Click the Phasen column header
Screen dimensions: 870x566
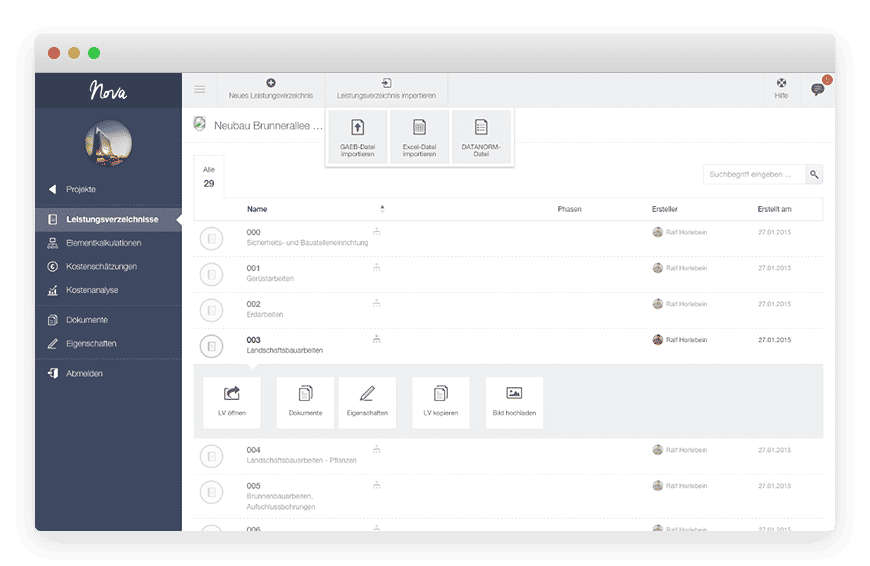[x=569, y=209]
